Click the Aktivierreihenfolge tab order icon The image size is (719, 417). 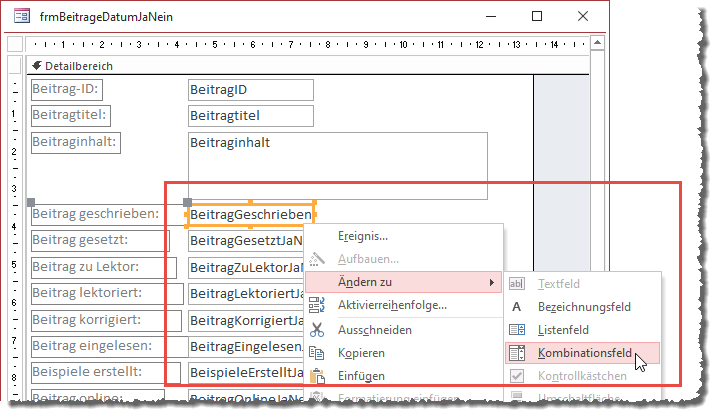point(317,305)
